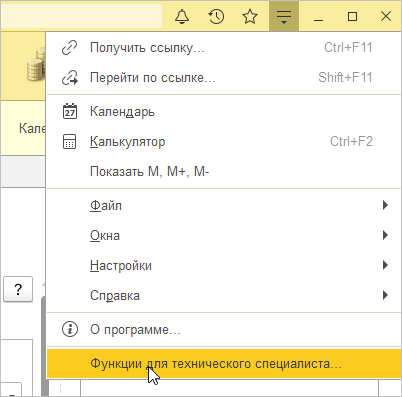This screenshot has width=402, height=397.
Task: Close the service menu via its toolbar button
Action: (284, 16)
